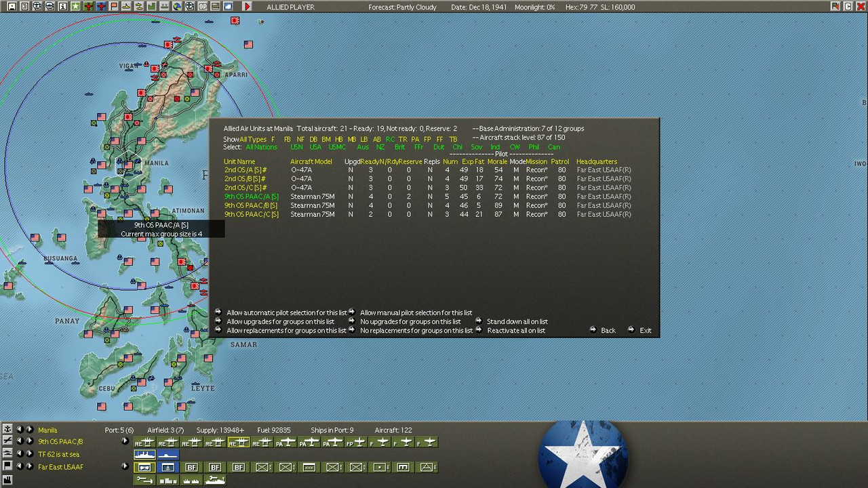Click the info "i" icon in top toolbar
This screenshot has height=488, width=868.
(62, 6)
